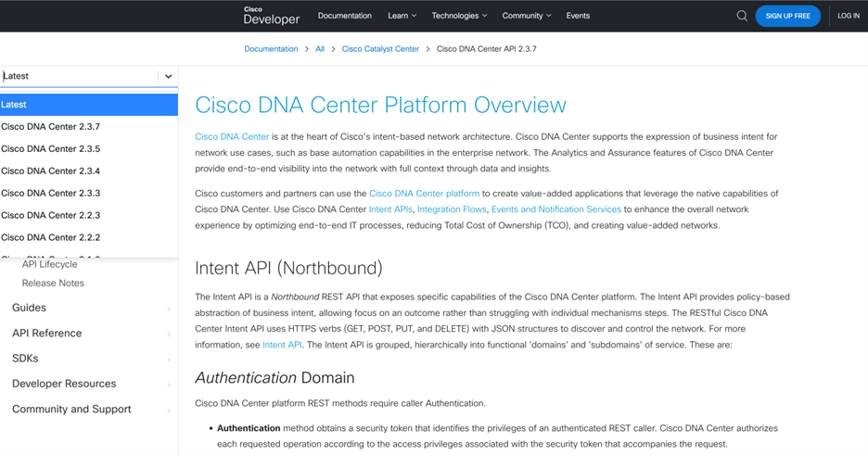Expand the Technologies menu

coord(459,16)
